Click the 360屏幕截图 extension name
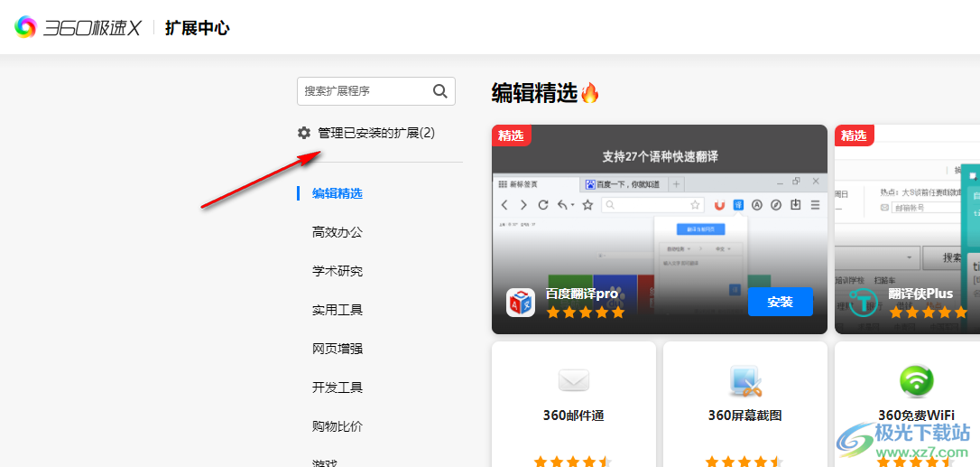The height and width of the screenshot is (467, 980). click(x=745, y=416)
